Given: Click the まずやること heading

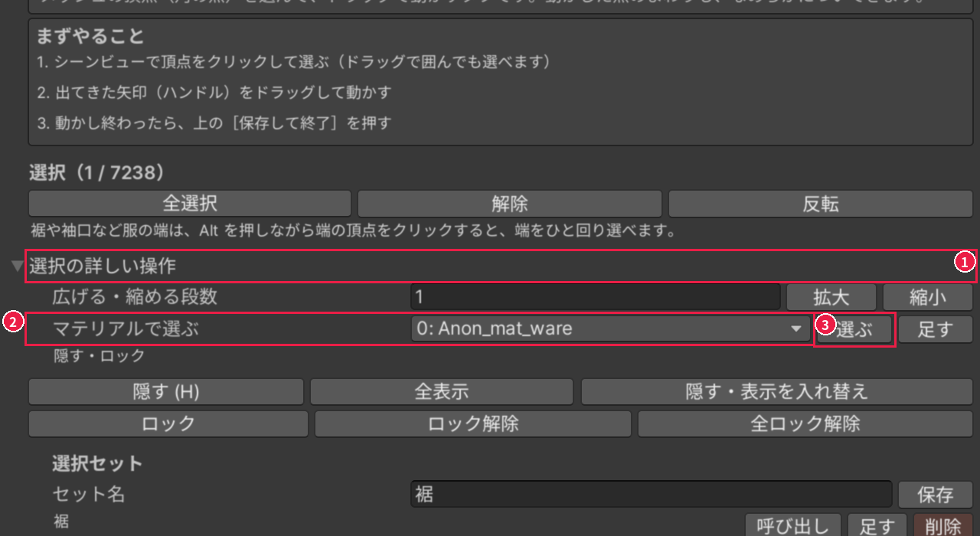Looking at the screenshot, I should tap(90, 36).
